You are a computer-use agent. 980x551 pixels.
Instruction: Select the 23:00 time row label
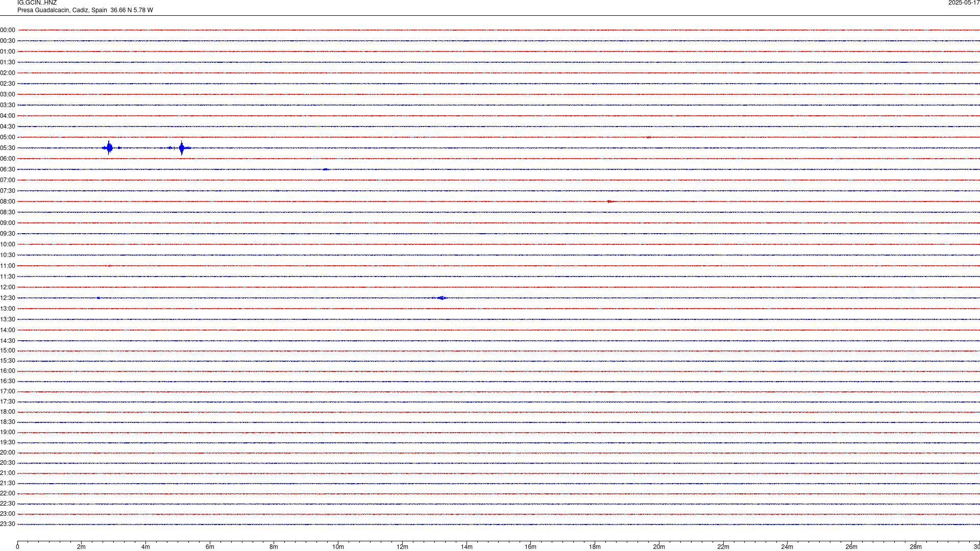tap(8, 514)
